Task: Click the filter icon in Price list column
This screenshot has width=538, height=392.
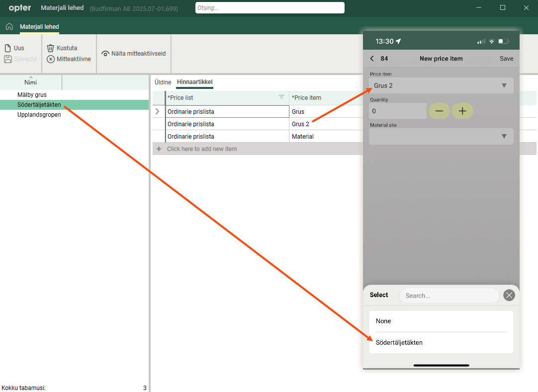Action: (x=281, y=97)
